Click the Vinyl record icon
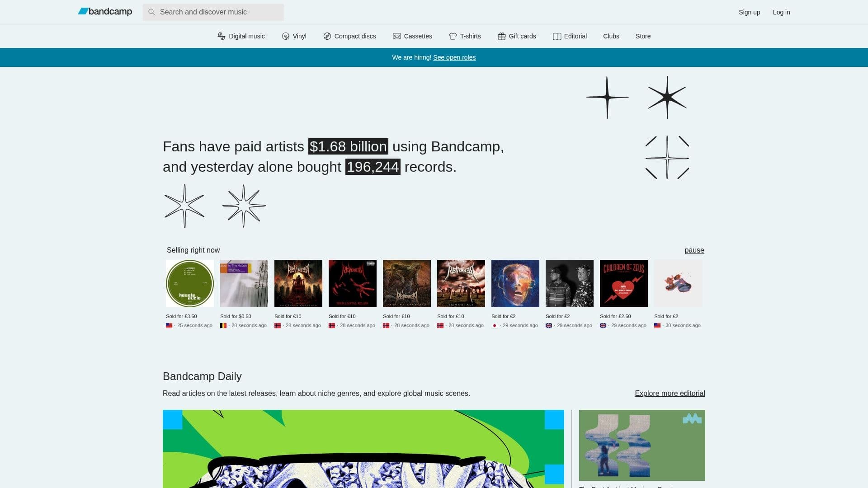This screenshot has width=868, height=488. tap(286, 36)
